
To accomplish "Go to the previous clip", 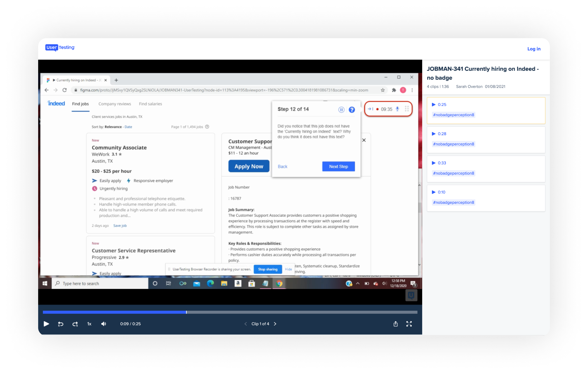I will tap(245, 324).
